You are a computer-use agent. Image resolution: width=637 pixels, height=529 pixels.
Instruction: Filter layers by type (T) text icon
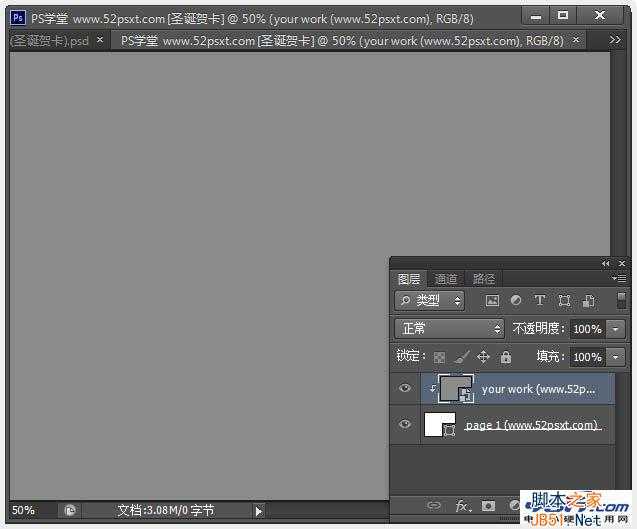point(540,300)
